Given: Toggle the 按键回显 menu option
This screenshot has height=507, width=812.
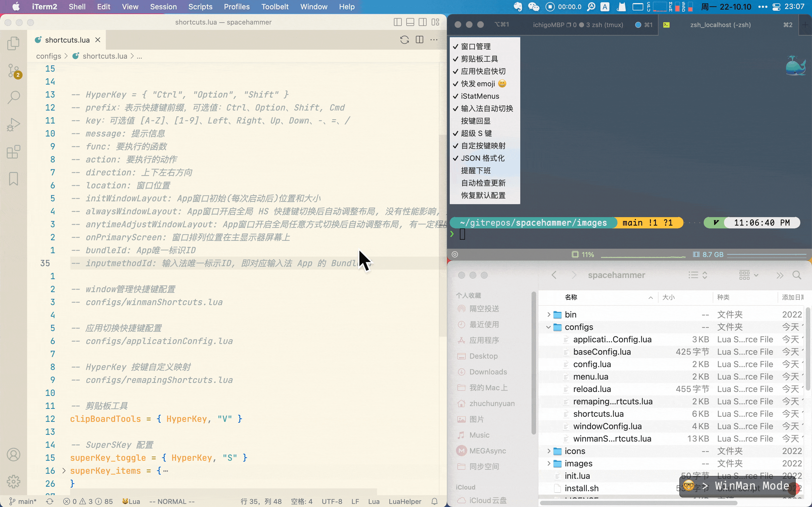Looking at the screenshot, I should point(476,121).
